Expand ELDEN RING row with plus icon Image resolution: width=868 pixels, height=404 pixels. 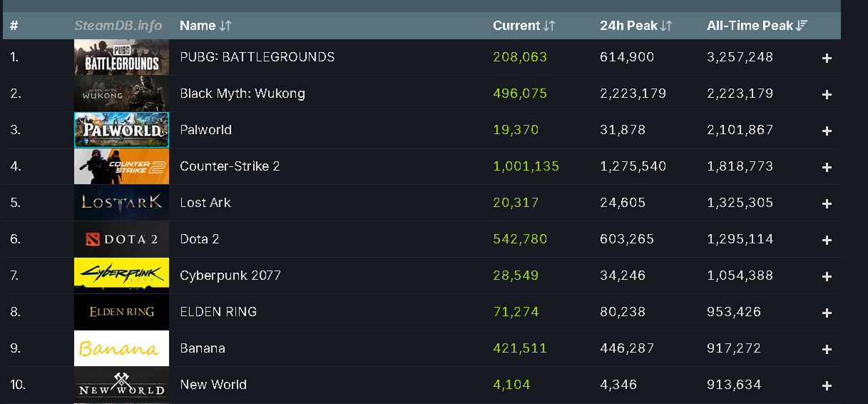point(827,313)
